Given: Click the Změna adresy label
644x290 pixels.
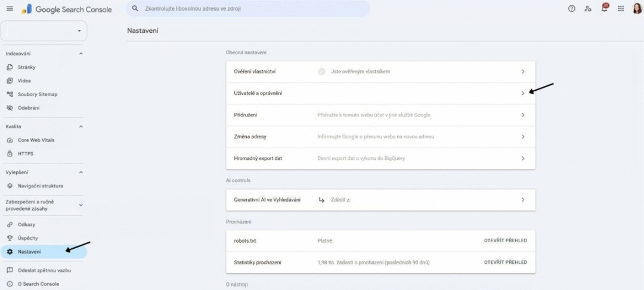Looking at the screenshot, I should click(x=250, y=137).
